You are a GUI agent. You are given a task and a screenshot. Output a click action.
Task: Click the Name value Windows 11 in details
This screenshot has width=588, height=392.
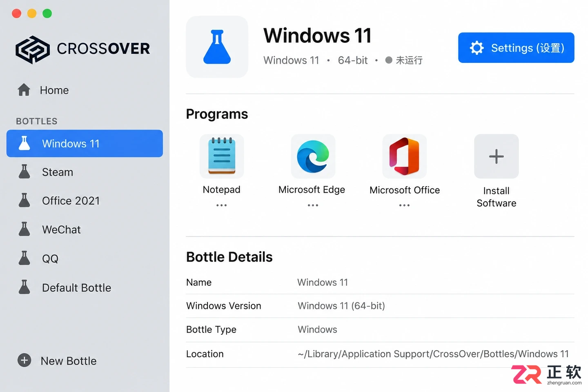(x=323, y=283)
